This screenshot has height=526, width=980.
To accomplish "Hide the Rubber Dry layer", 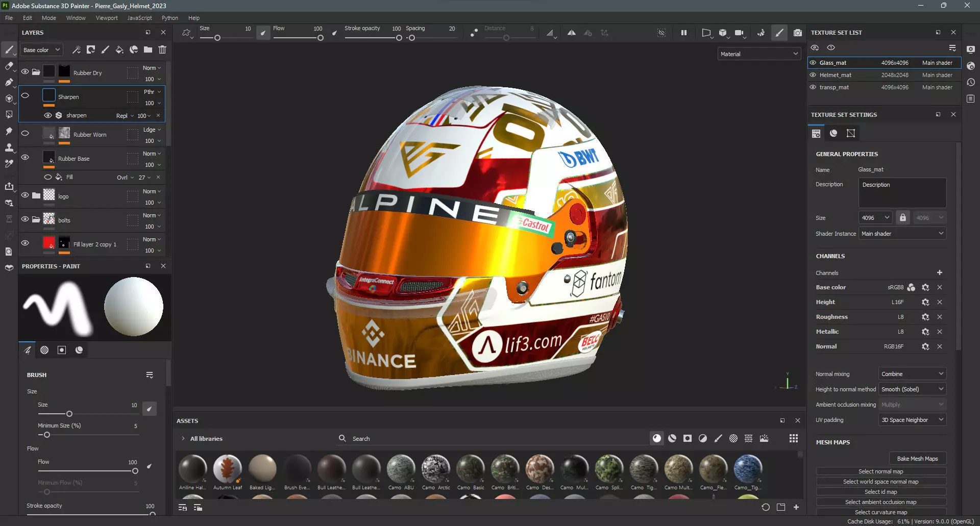I will click(x=25, y=72).
